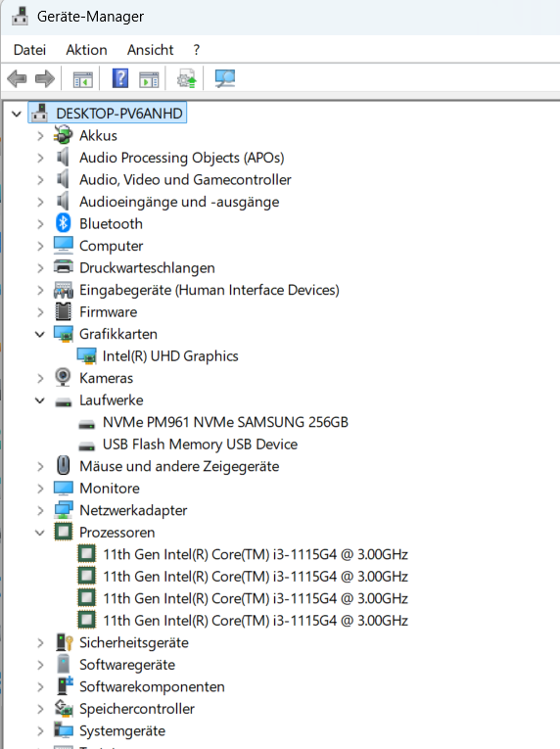
Task: Click the Bluetooth category icon
Action: (63, 223)
